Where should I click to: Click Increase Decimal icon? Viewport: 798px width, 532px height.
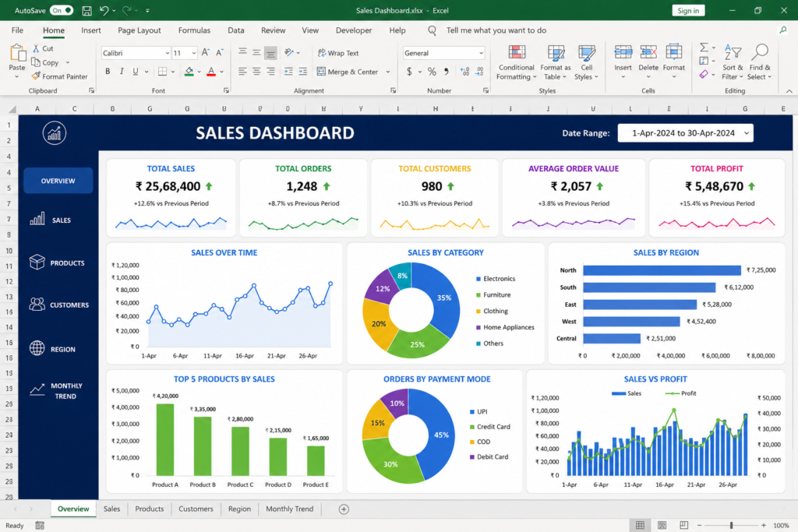pyautogui.click(x=464, y=72)
